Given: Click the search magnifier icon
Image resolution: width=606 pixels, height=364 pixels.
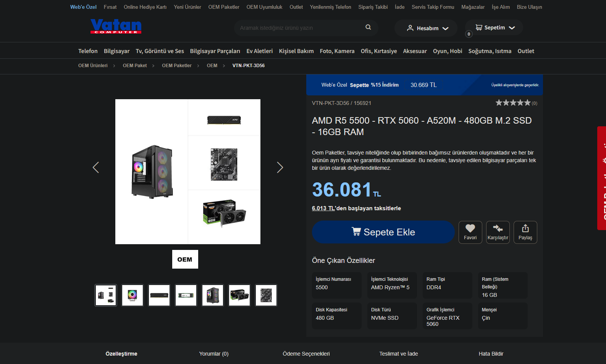Looking at the screenshot, I should pos(368,27).
